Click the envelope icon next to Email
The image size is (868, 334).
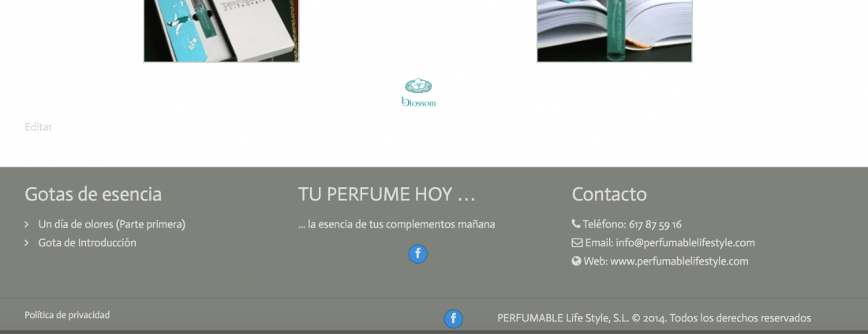(577, 242)
